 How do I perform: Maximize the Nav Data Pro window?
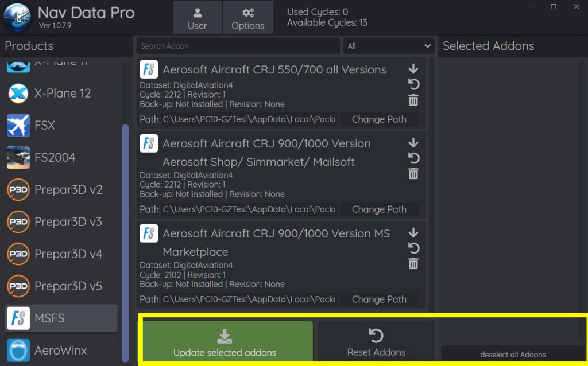pos(554,7)
